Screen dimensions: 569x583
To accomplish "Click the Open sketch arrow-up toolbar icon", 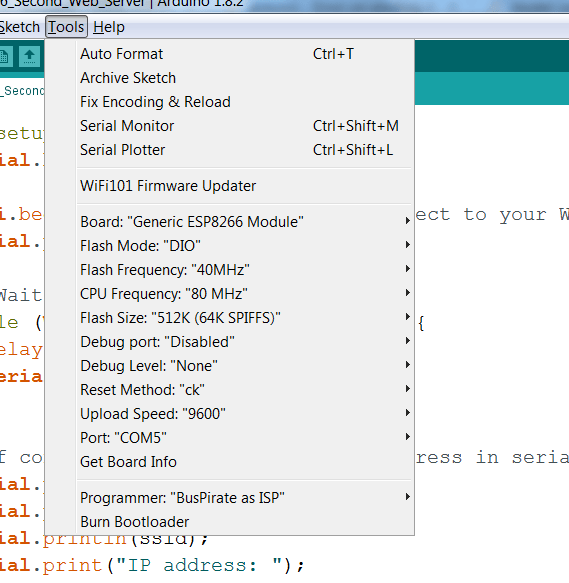I will [29, 57].
